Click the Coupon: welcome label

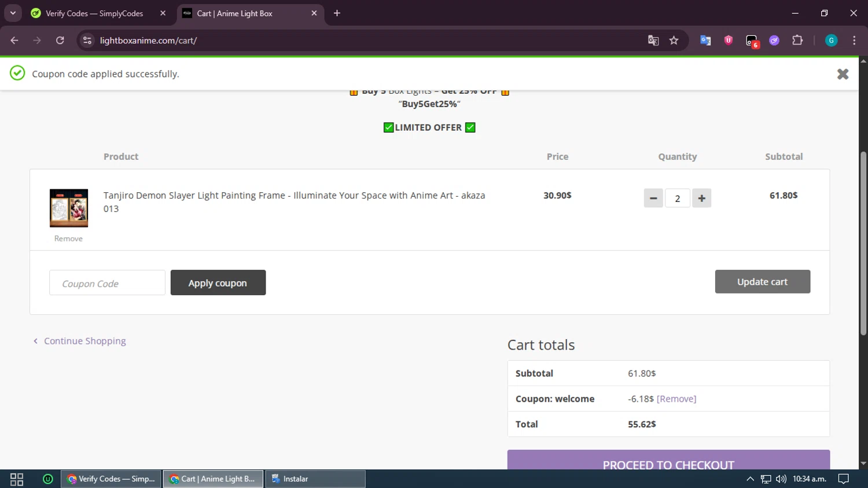click(x=555, y=399)
